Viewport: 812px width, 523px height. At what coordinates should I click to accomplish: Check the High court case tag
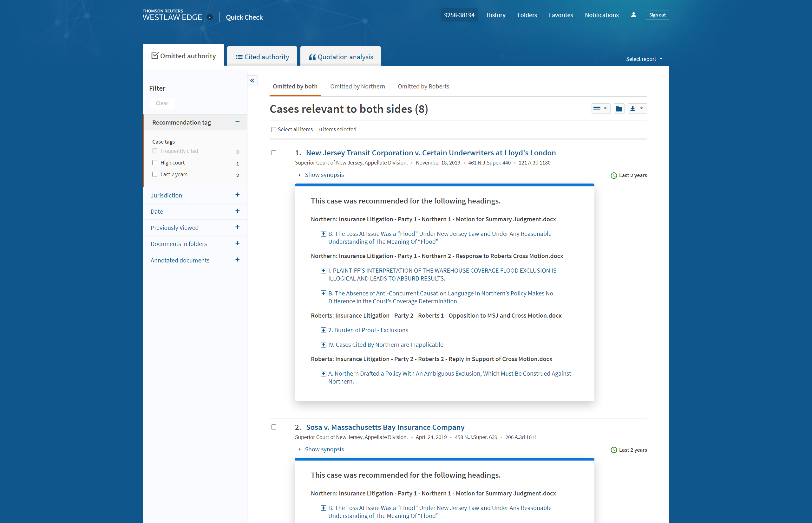(x=155, y=163)
